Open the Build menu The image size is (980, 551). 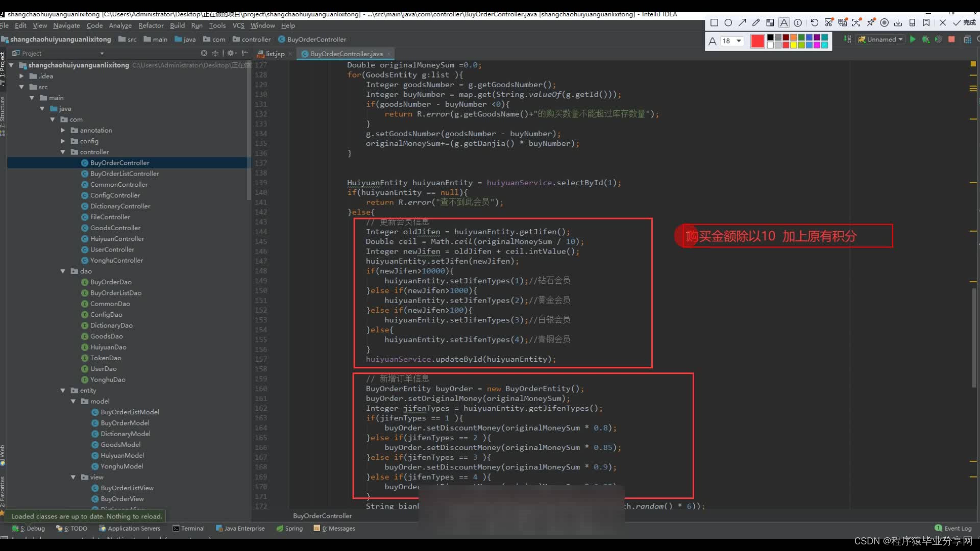pos(177,26)
